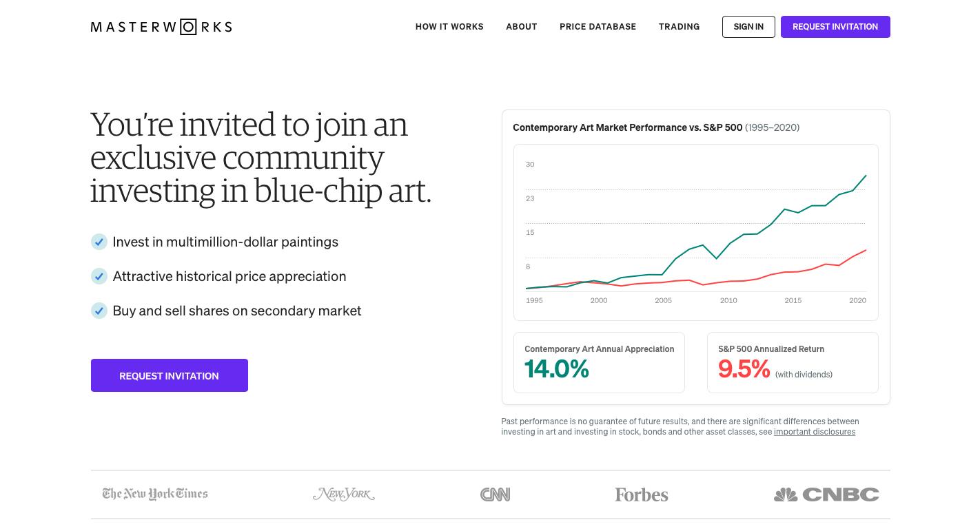Click the Masterworks logo
980x531 pixels.
pyautogui.click(x=161, y=27)
